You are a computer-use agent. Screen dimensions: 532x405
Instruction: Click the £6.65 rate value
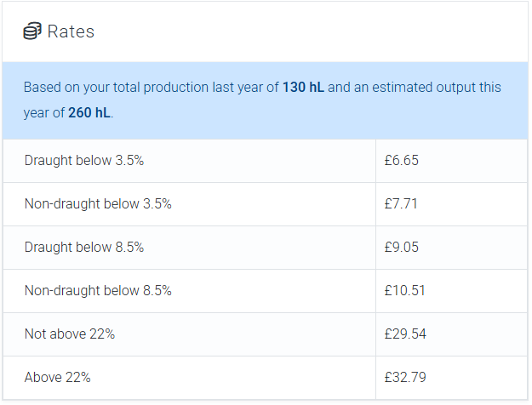(402, 161)
